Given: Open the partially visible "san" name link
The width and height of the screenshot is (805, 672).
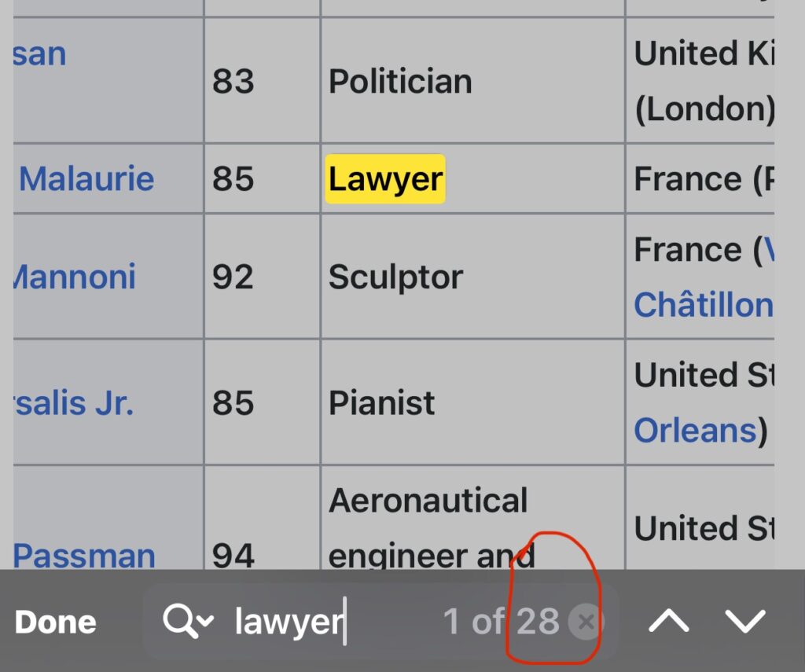Looking at the screenshot, I should 39,54.
